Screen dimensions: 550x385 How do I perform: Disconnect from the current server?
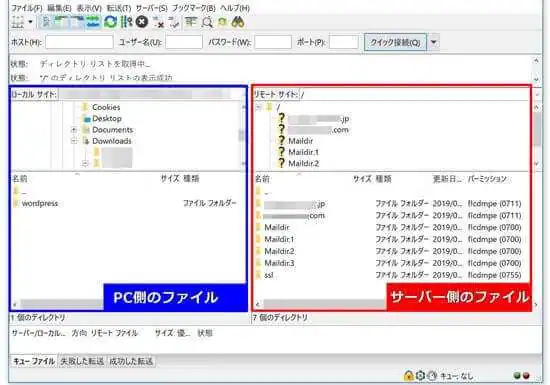pyautogui.click(x=158, y=22)
